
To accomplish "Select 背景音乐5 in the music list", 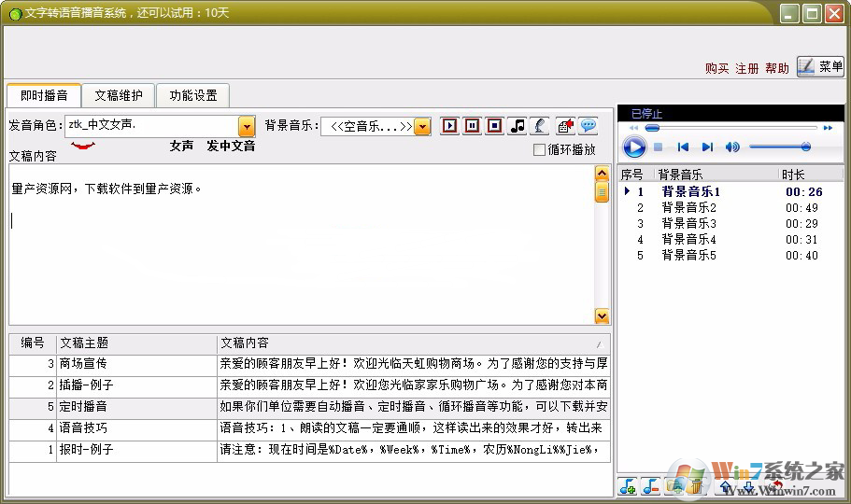I will pyautogui.click(x=730, y=255).
